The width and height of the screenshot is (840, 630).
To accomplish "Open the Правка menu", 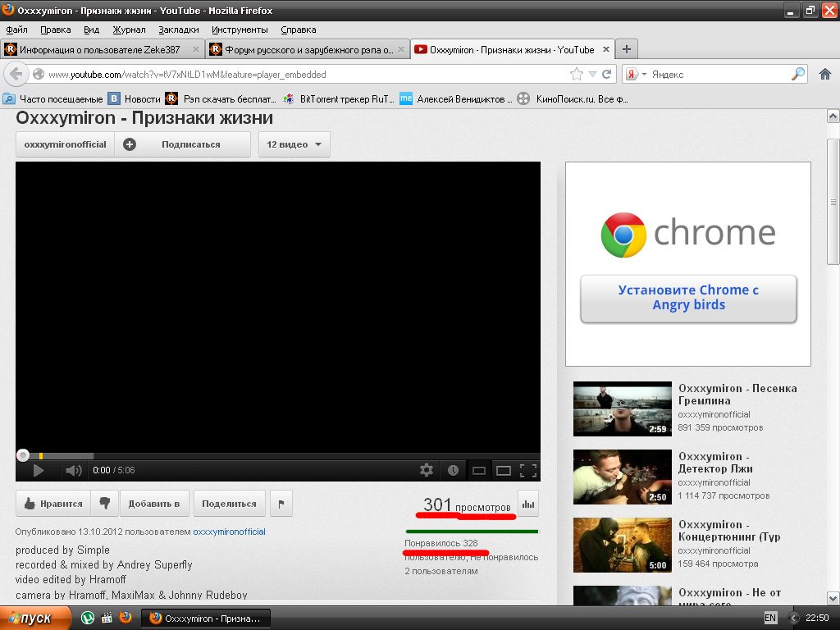I will (56, 30).
